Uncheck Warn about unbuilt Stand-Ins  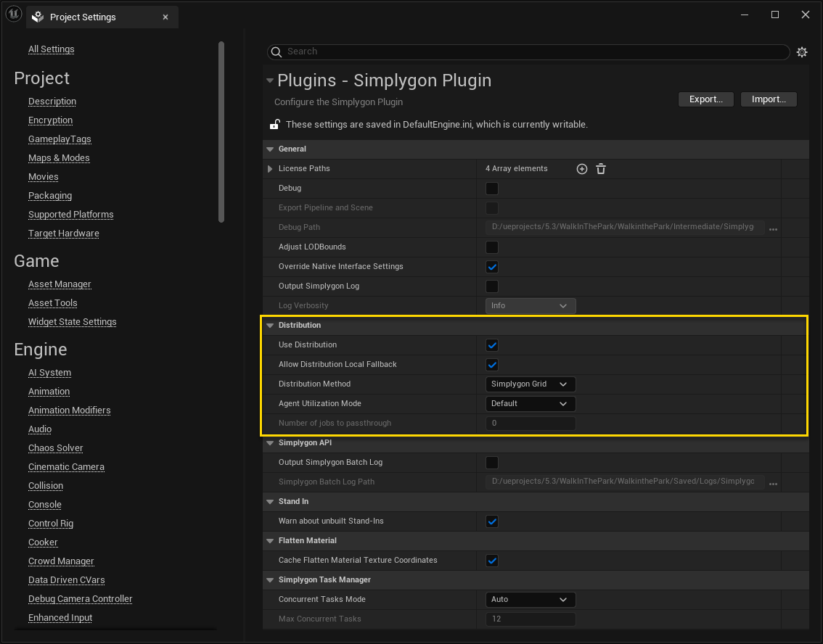point(492,521)
